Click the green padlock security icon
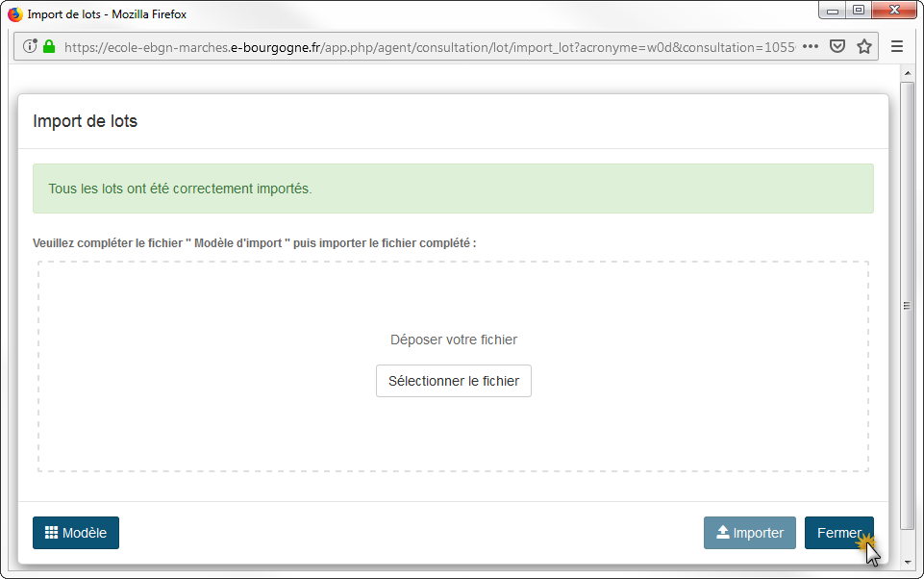Image resolution: width=924 pixels, height=579 pixels. 49,46
